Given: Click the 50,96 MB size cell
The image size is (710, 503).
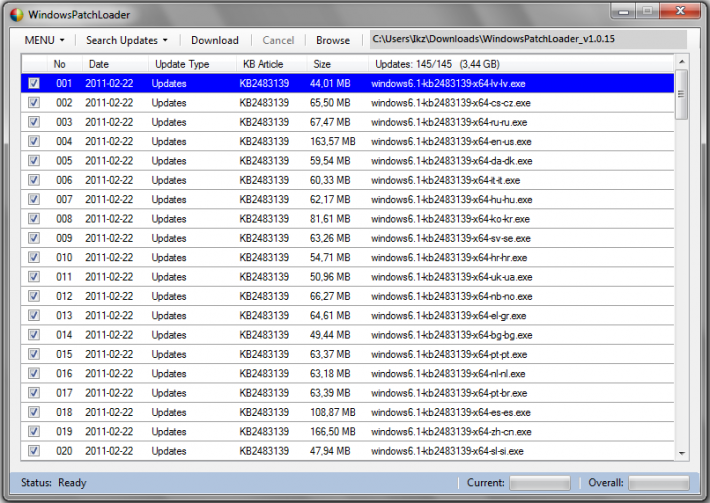Looking at the screenshot, I should (330, 277).
